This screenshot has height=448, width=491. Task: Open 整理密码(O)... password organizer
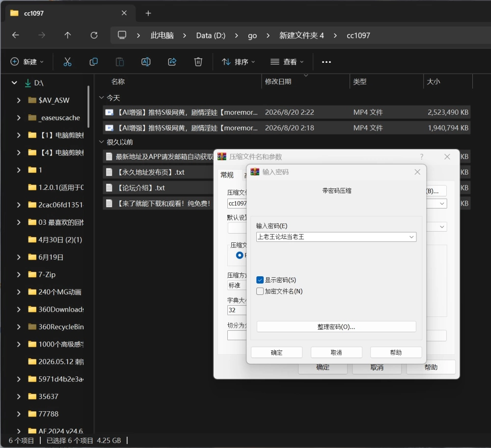tap(336, 327)
